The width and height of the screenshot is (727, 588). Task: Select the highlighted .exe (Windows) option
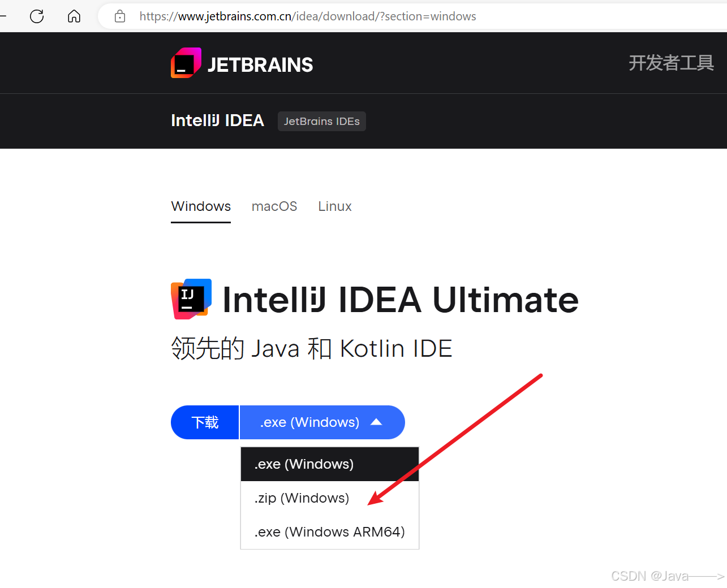pos(304,464)
